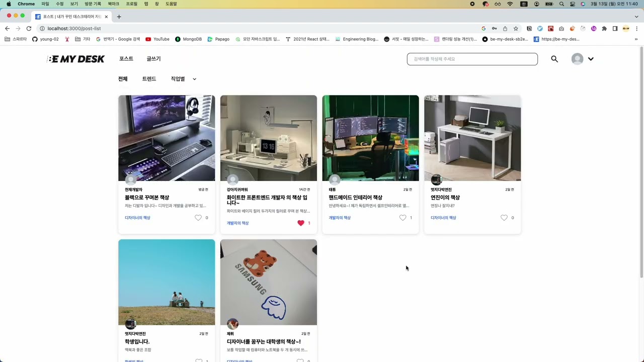This screenshot has width=644, height=362.
Task: Toggle heart on 핸드메이드 인테리어 책상 post
Action: tap(403, 218)
